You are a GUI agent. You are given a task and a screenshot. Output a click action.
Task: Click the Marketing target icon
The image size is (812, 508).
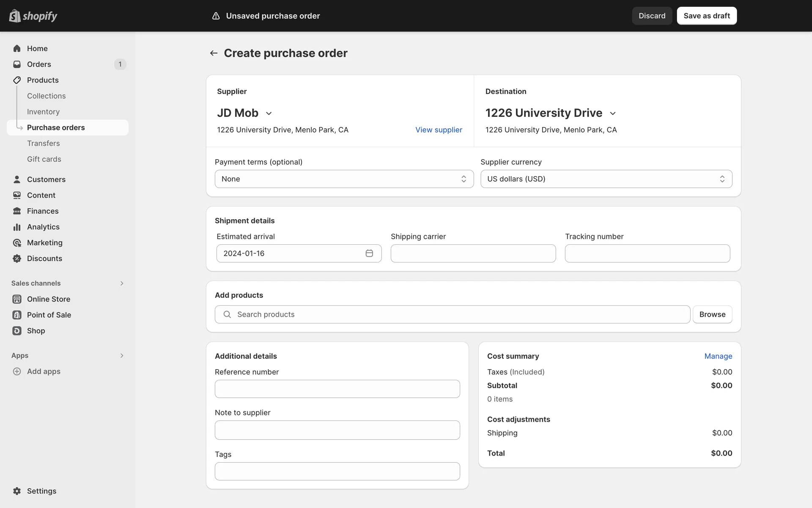[17, 243]
